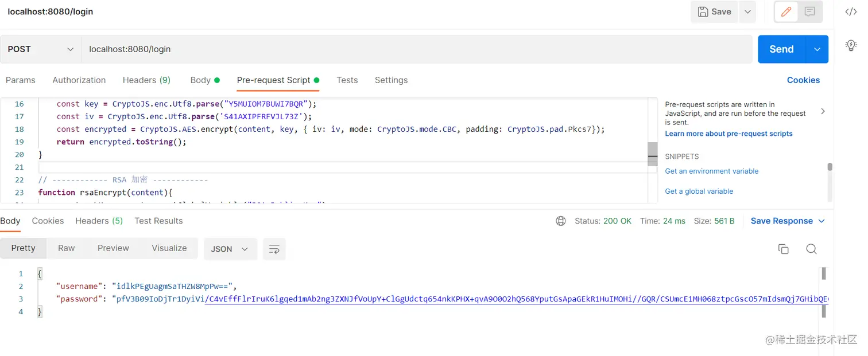This screenshot has width=868, height=356.
Task: Select the Pretty view mode
Action: tap(23, 248)
